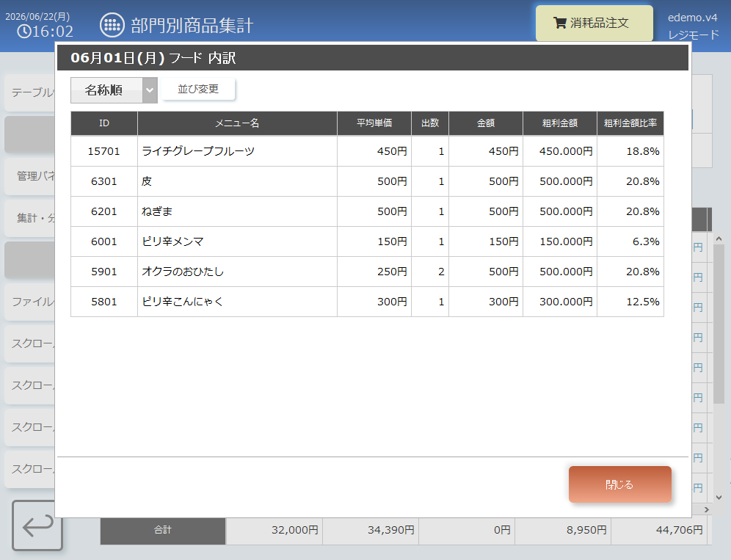Select the ピリ辛メンマ menu row
Viewport: 731px width, 560px height.
[367, 241]
